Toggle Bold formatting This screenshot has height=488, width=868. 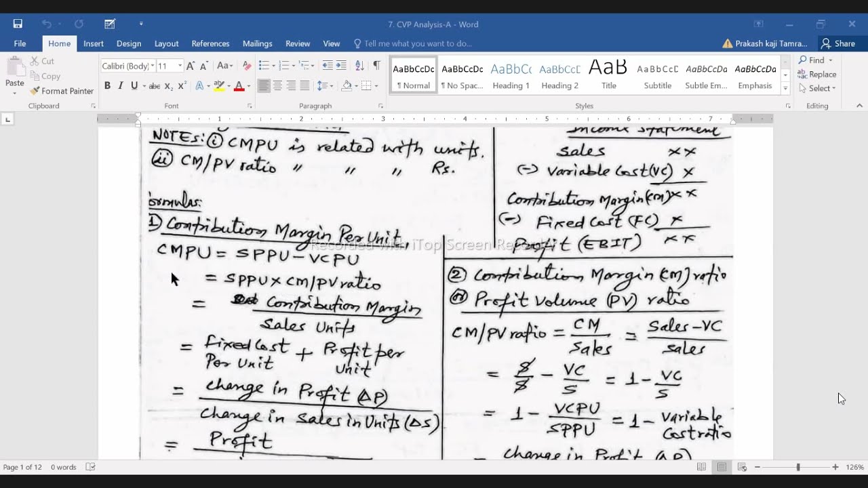[x=107, y=85]
